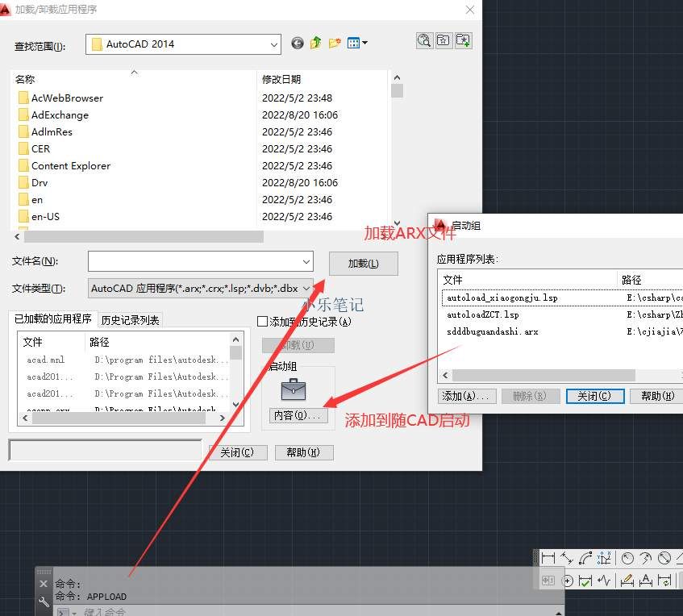Select the Arc Length dimension tool

[585, 558]
